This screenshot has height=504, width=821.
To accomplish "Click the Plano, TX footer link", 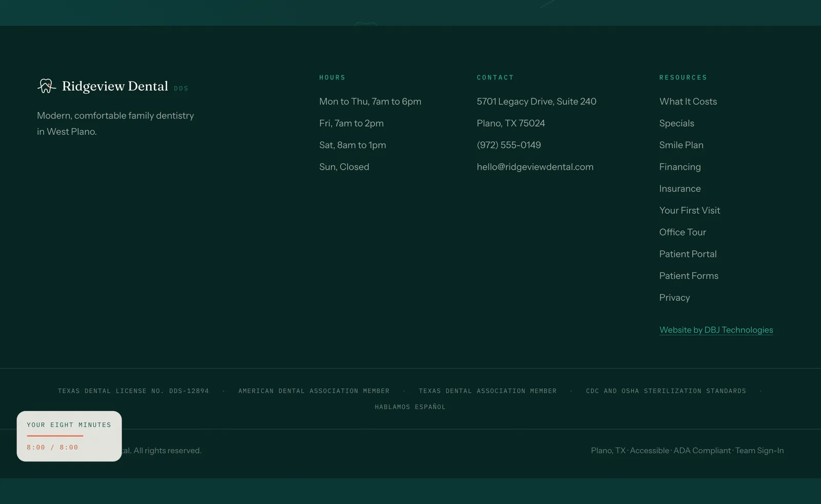I will pyautogui.click(x=608, y=450).
